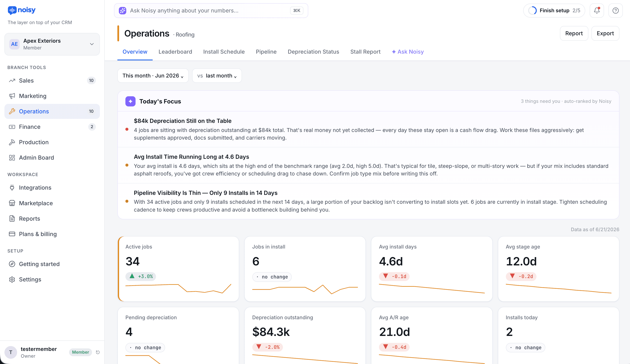Click the Report button
This screenshot has width=630, height=364.
click(574, 33)
